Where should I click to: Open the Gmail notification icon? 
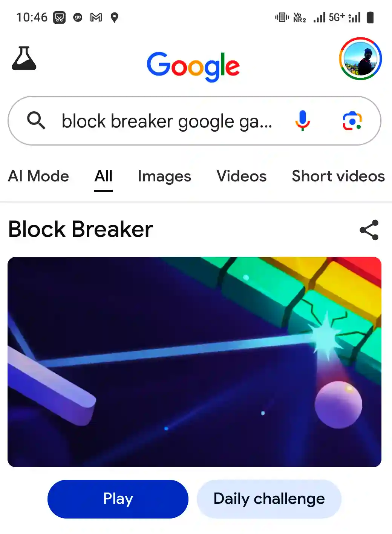tap(96, 17)
